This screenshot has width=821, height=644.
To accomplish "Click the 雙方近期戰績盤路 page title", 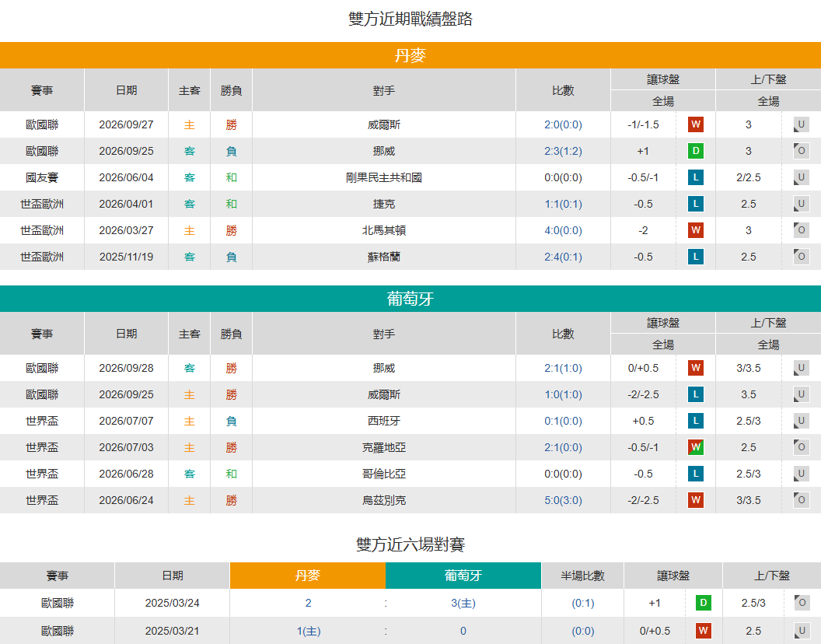I will tap(410, 19).
